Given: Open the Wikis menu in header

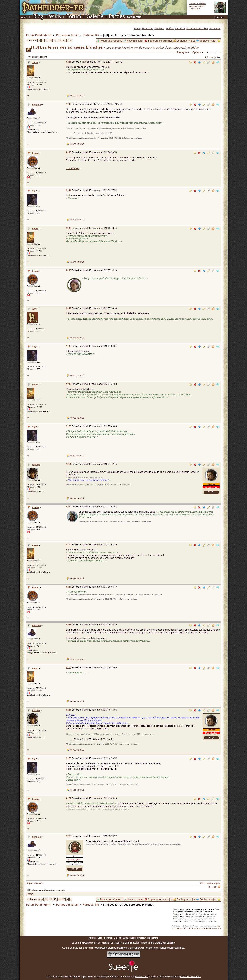Looking at the screenshot, I should 54,16.
